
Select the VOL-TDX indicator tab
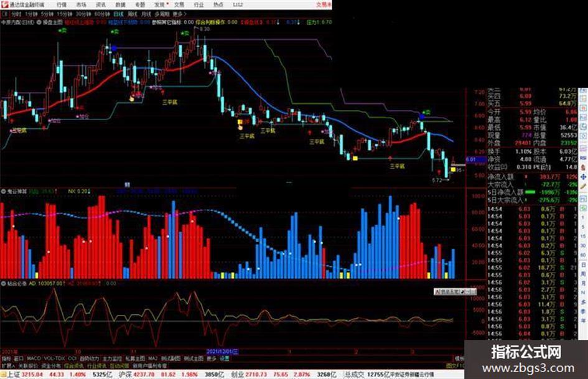coord(55,358)
